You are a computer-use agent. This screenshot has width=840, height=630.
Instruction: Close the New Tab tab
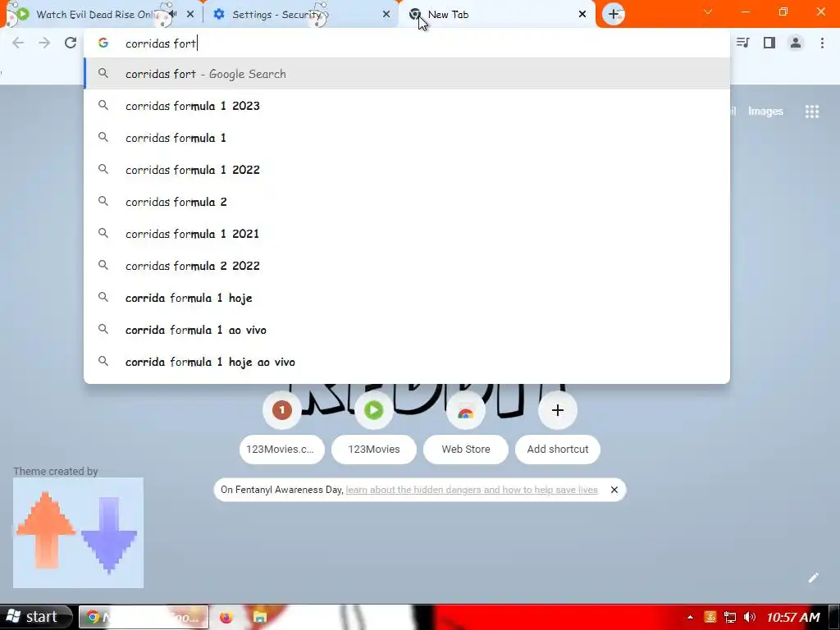[x=582, y=15]
